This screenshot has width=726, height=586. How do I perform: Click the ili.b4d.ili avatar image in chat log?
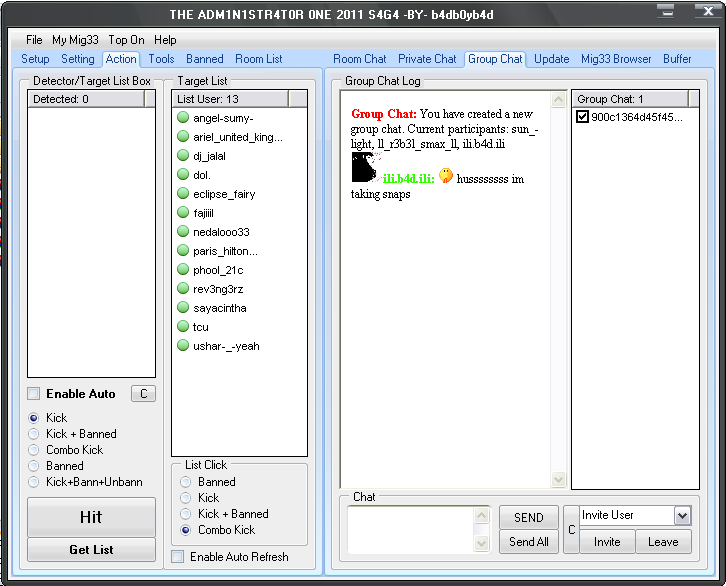(366, 168)
